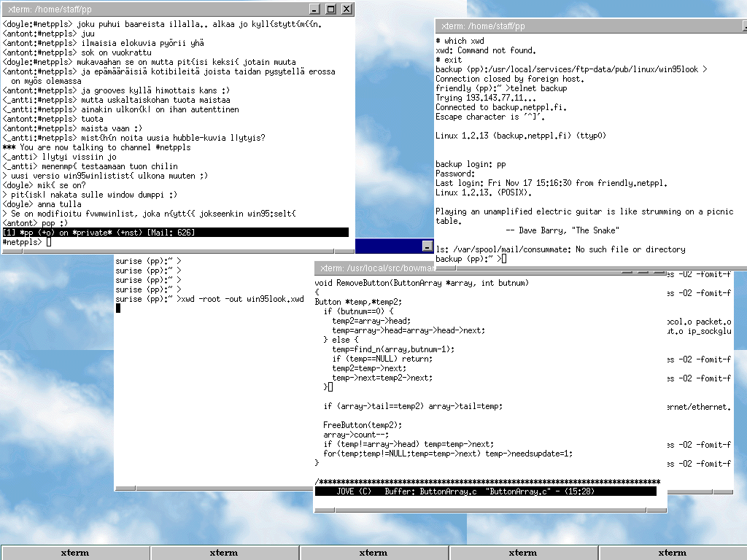Open the rightmost xterm taskbar button
This screenshot has height=560, width=747.
[672, 553]
